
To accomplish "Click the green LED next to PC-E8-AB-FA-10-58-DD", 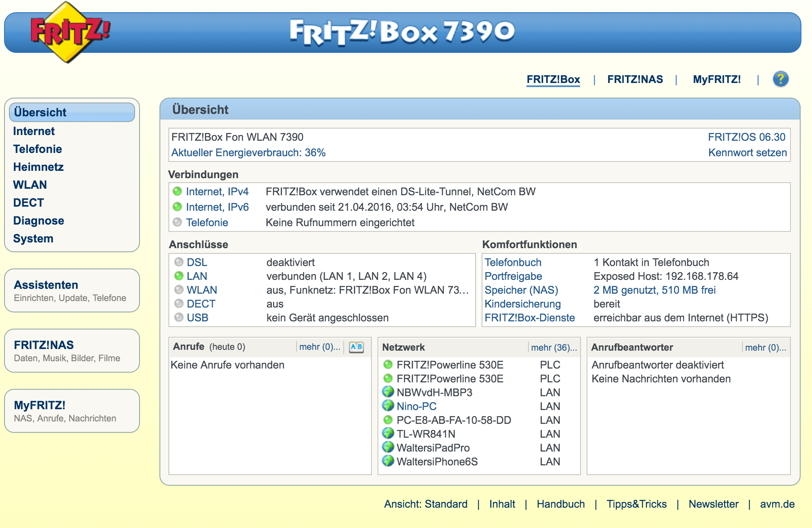I will pos(388,420).
